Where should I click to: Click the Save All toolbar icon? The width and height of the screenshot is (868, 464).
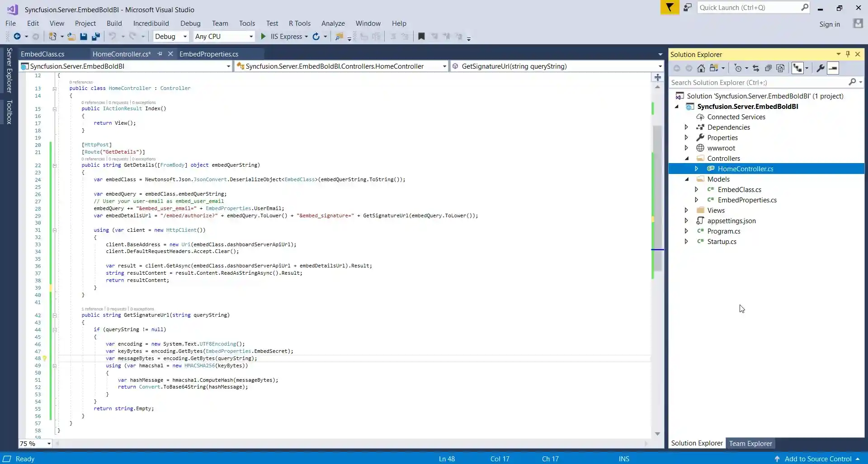pos(96,37)
